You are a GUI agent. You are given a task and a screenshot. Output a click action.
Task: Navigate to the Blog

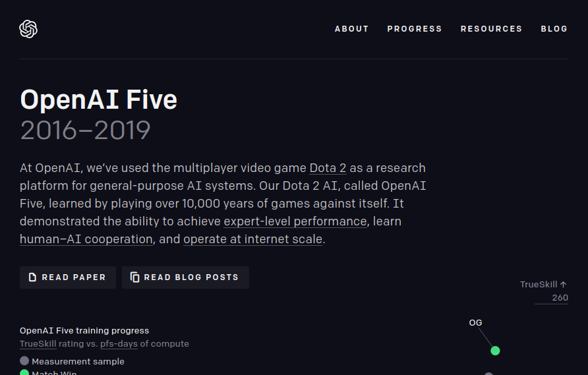pyautogui.click(x=554, y=29)
